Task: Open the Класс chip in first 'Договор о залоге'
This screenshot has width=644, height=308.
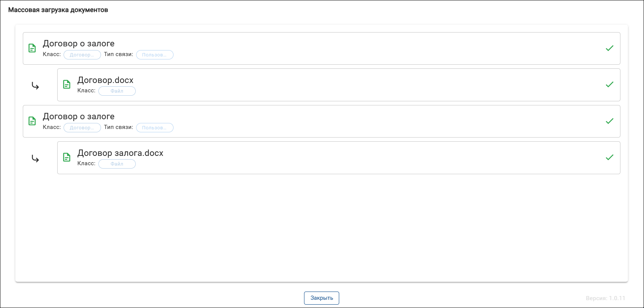Action: pos(82,55)
